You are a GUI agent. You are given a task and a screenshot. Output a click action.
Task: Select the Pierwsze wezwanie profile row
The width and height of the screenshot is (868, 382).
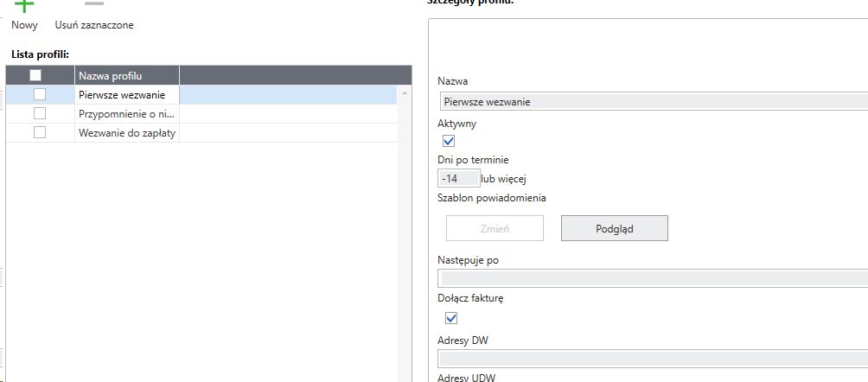pyautogui.click(x=127, y=95)
